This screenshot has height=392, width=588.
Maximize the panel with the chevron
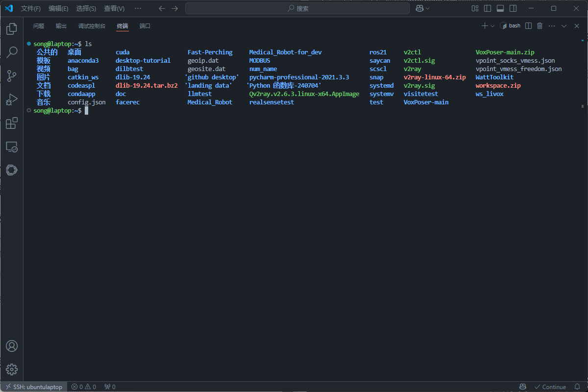[564, 26]
